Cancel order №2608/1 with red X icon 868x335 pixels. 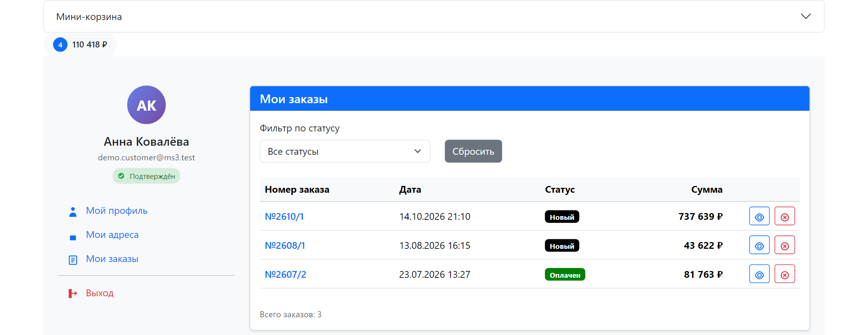coord(784,245)
